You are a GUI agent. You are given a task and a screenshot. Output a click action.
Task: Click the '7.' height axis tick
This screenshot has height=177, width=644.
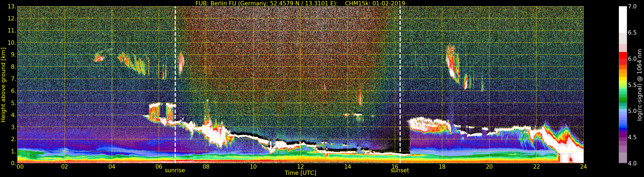click(14, 79)
